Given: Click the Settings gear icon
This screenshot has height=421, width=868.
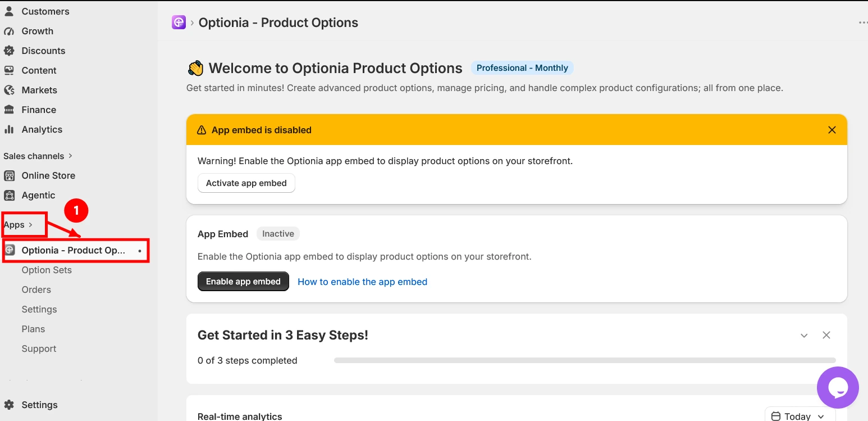Looking at the screenshot, I should tap(9, 405).
